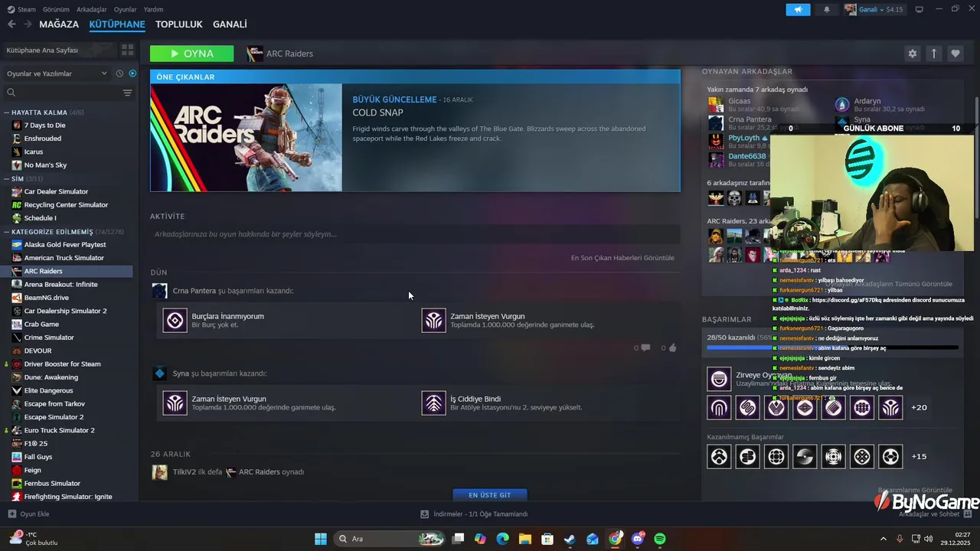Show recent activity clock filter

[119, 73]
